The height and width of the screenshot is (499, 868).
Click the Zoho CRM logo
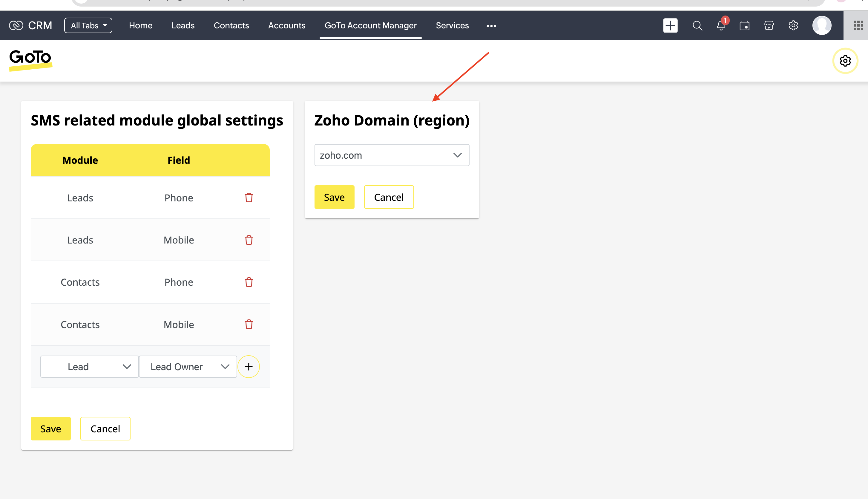(x=30, y=25)
